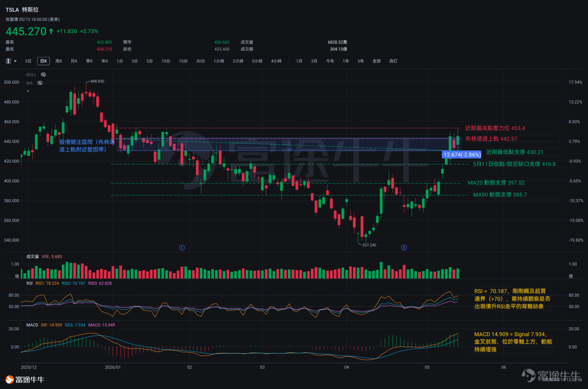Open the 自訂 custom range
The width and height of the screenshot is (588, 389).
click(x=393, y=61)
